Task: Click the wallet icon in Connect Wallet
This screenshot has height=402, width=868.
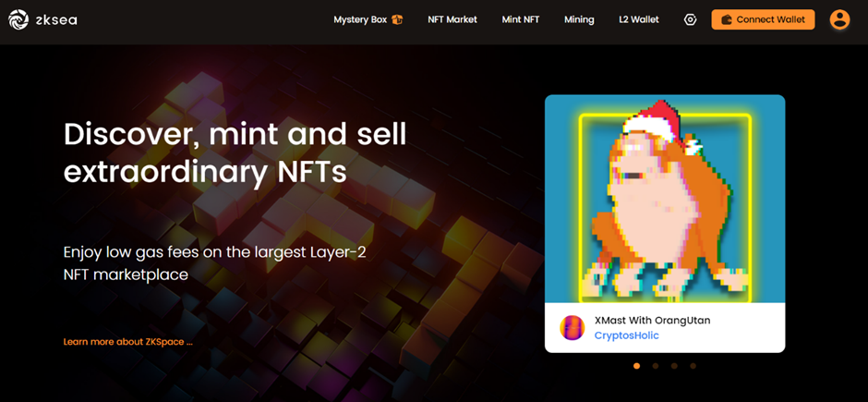Action: coord(727,19)
